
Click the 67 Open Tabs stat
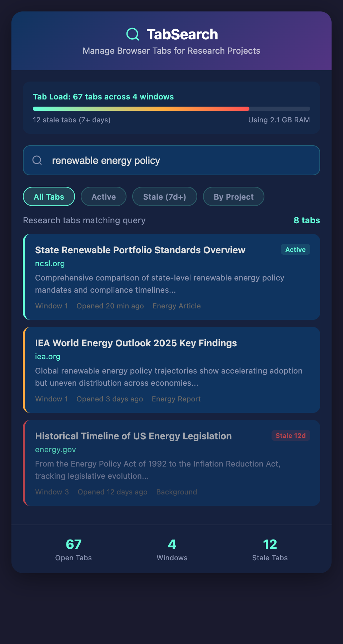[74, 550]
